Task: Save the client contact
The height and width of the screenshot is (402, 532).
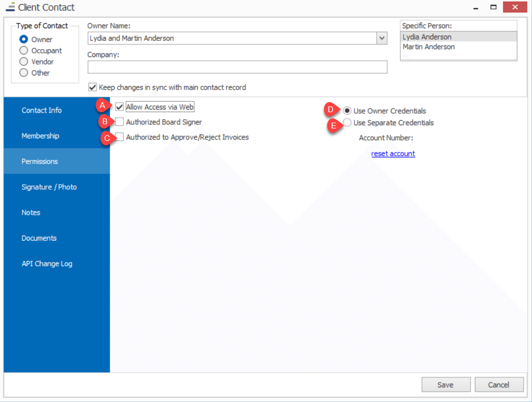Action: (446, 384)
